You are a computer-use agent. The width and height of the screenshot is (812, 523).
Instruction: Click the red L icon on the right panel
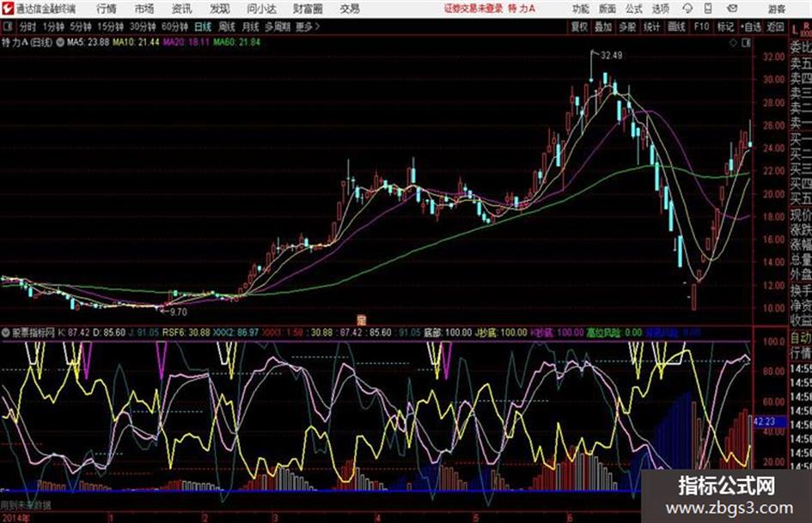[x=795, y=31]
